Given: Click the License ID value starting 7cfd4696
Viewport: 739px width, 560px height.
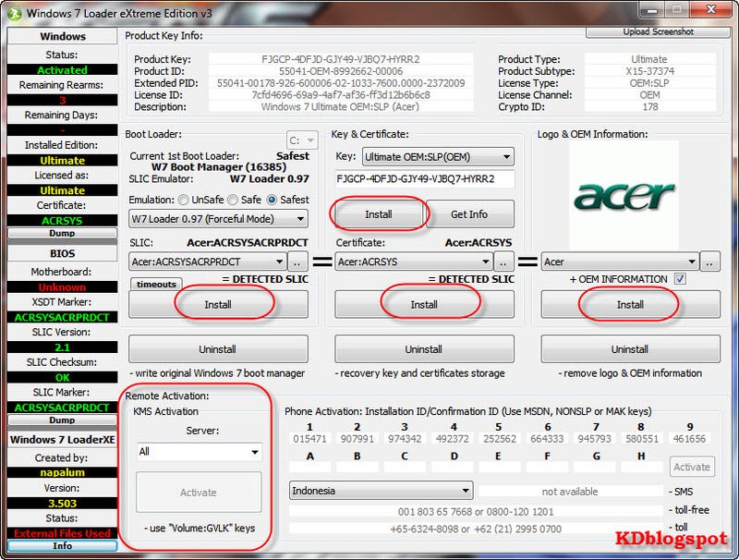Looking at the screenshot, I should 341,95.
